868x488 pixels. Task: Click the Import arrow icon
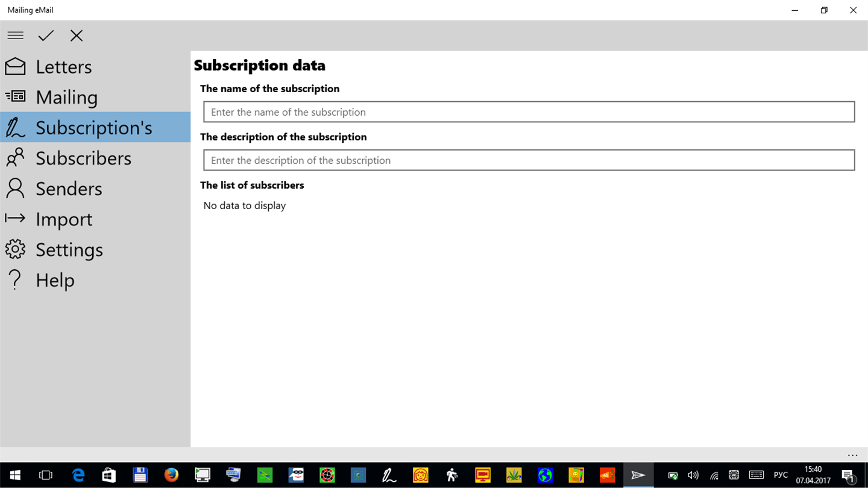pos(15,218)
